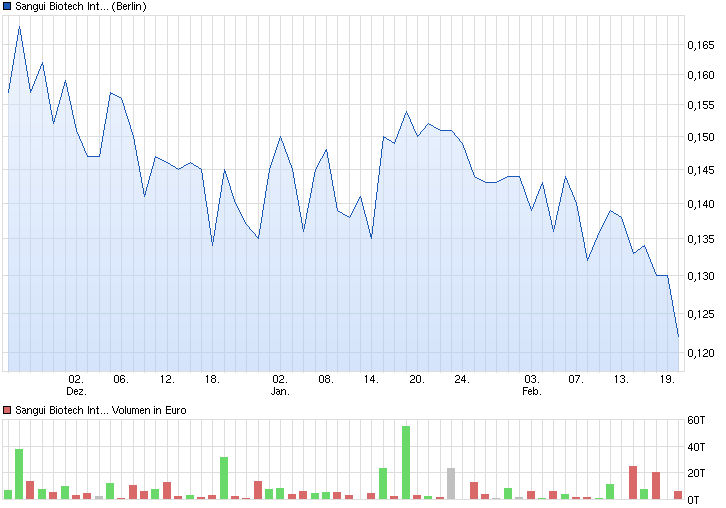Click the 0,145 price axis label
The height and width of the screenshot is (508, 726).
coord(701,170)
